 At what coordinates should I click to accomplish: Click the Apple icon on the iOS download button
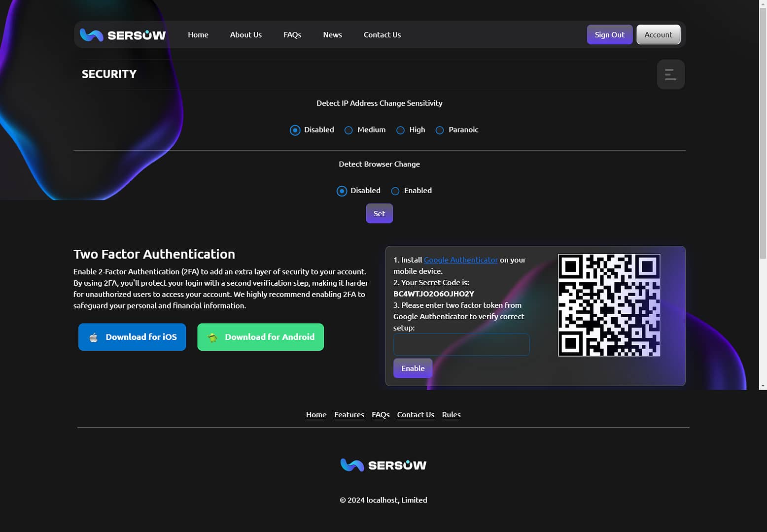click(94, 337)
